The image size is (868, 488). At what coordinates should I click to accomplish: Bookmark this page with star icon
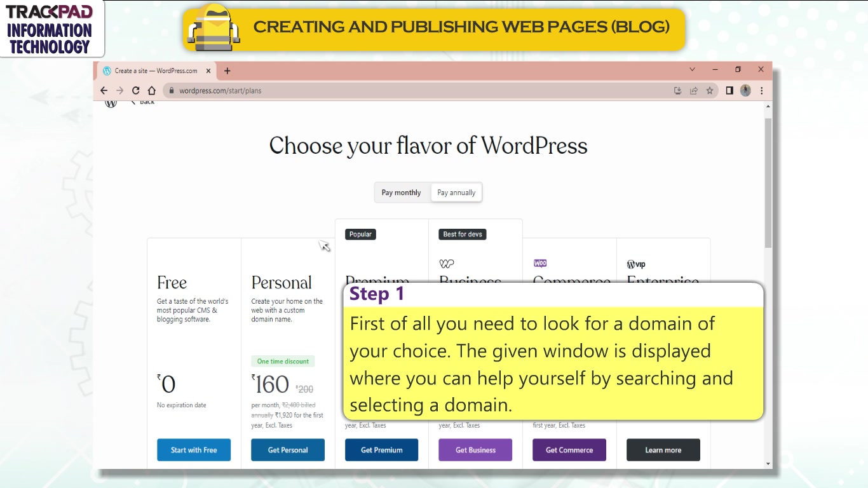coord(710,91)
